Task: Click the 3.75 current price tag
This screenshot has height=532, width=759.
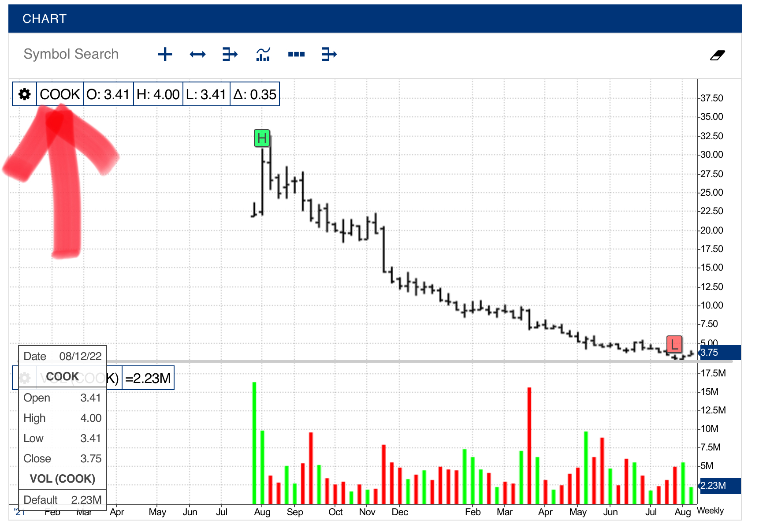Action: click(720, 353)
